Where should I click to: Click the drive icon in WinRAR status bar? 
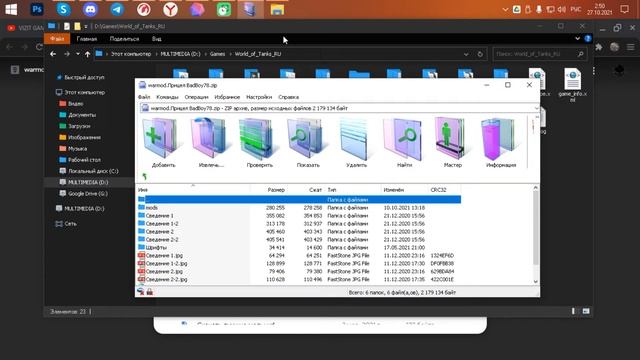(141, 292)
